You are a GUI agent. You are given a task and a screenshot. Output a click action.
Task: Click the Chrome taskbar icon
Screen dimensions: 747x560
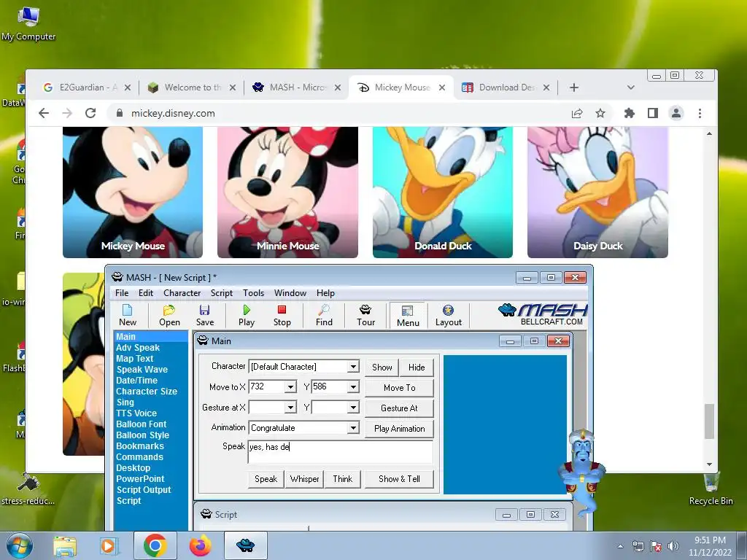155,546
